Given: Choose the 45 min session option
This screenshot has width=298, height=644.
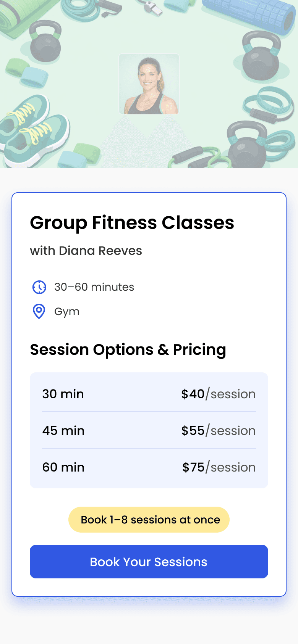Looking at the screenshot, I should tap(63, 430).
